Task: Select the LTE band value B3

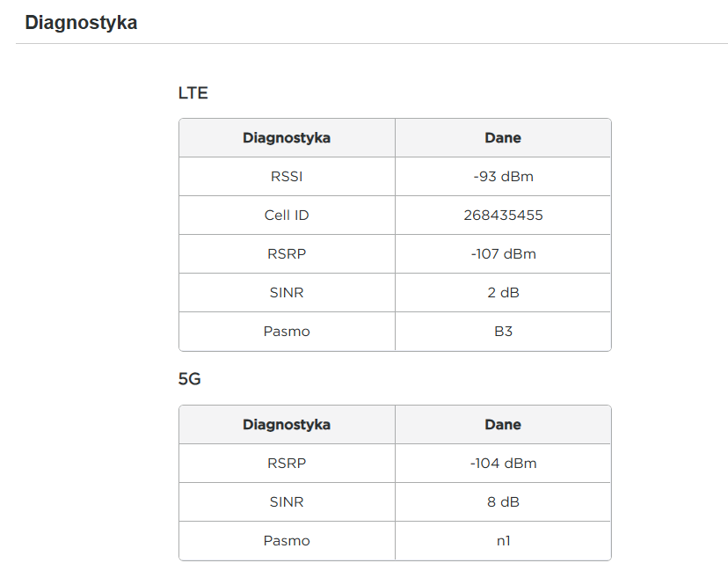Action: (x=503, y=332)
